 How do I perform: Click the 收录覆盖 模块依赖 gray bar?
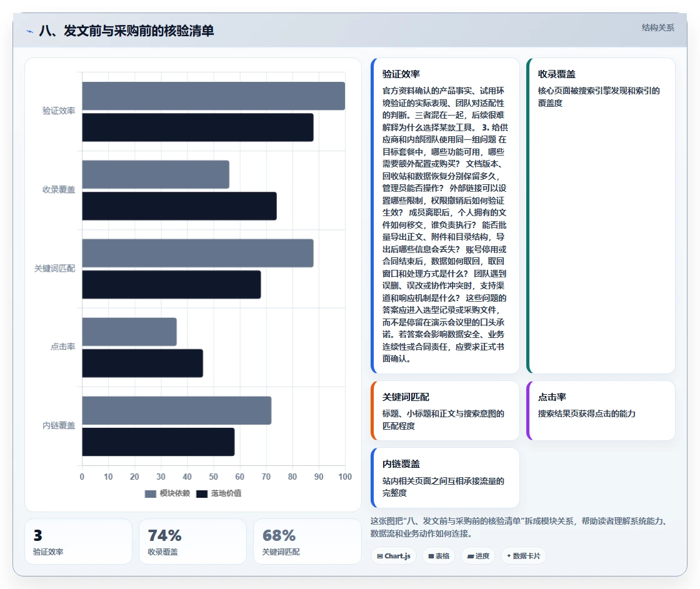click(x=156, y=174)
